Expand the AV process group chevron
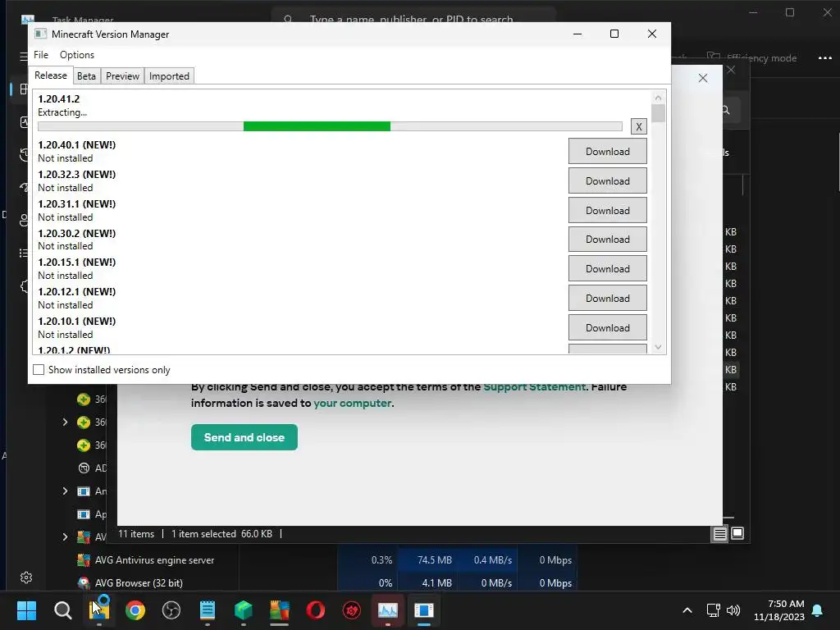Image resolution: width=840 pixels, height=630 pixels. [x=65, y=536]
